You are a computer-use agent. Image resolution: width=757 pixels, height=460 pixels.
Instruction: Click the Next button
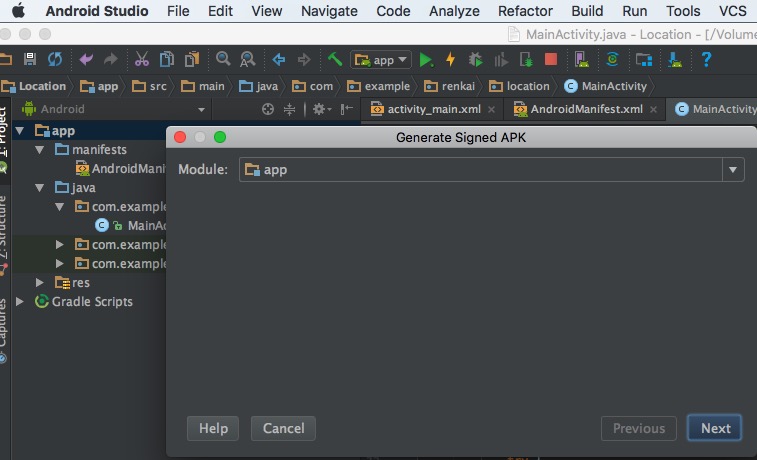tap(715, 428)
